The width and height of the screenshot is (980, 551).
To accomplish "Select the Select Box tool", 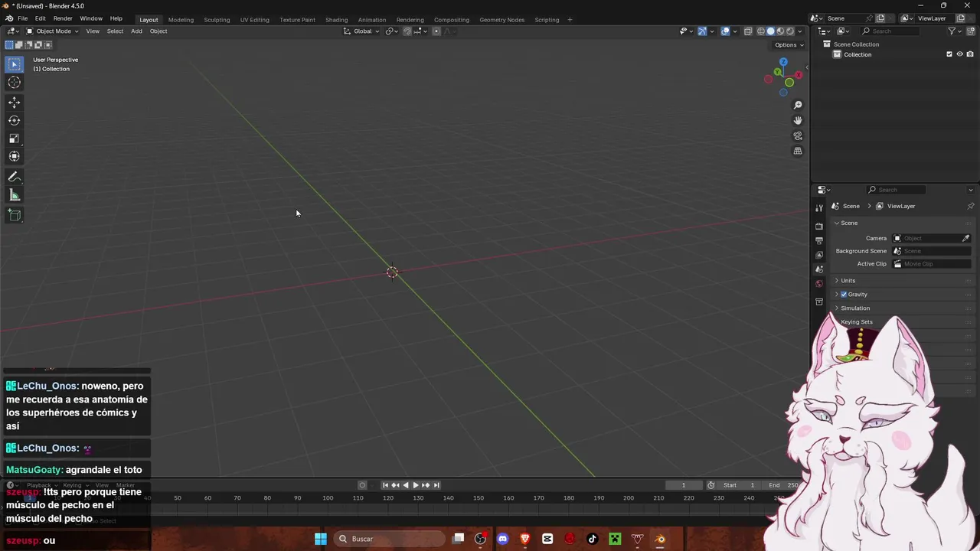I will tap(14, 64).
